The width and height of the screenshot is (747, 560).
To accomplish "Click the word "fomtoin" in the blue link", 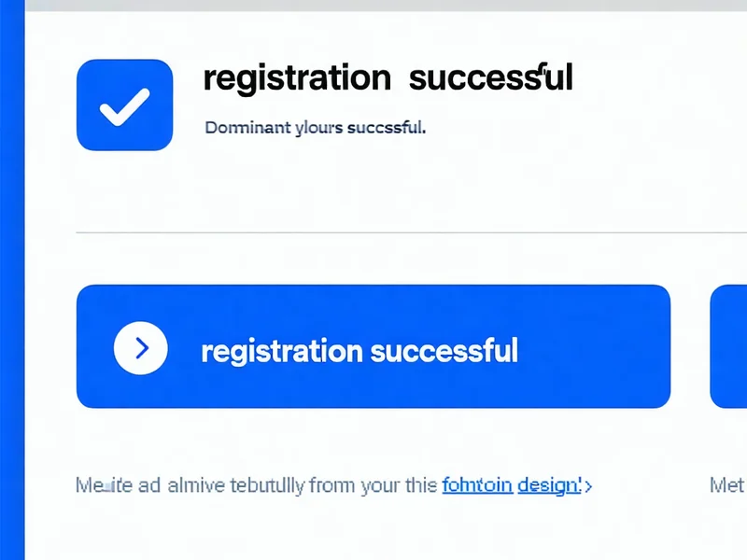I will point(476,485).
